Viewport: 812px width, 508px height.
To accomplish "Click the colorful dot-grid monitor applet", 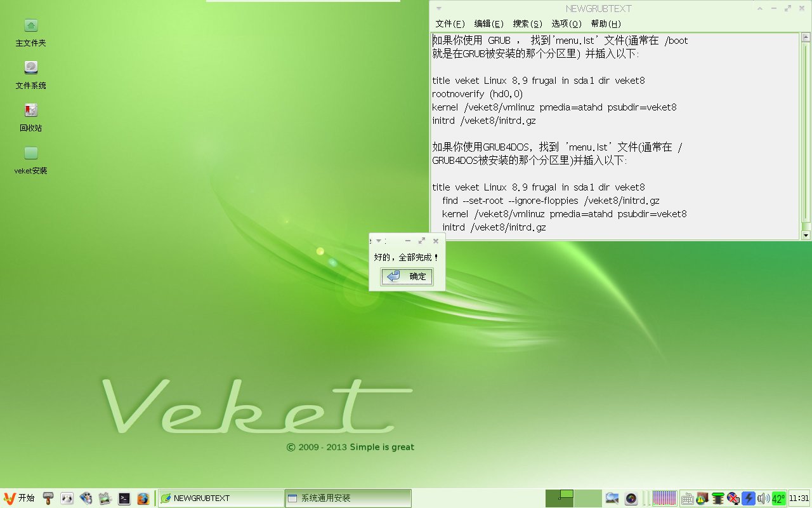I will pyautogui.click(x=664, y=498).
